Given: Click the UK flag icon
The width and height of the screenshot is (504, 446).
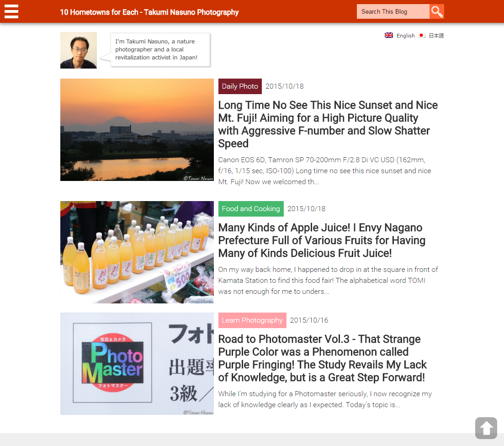Looking at the screenshot, I should [388, 35].
